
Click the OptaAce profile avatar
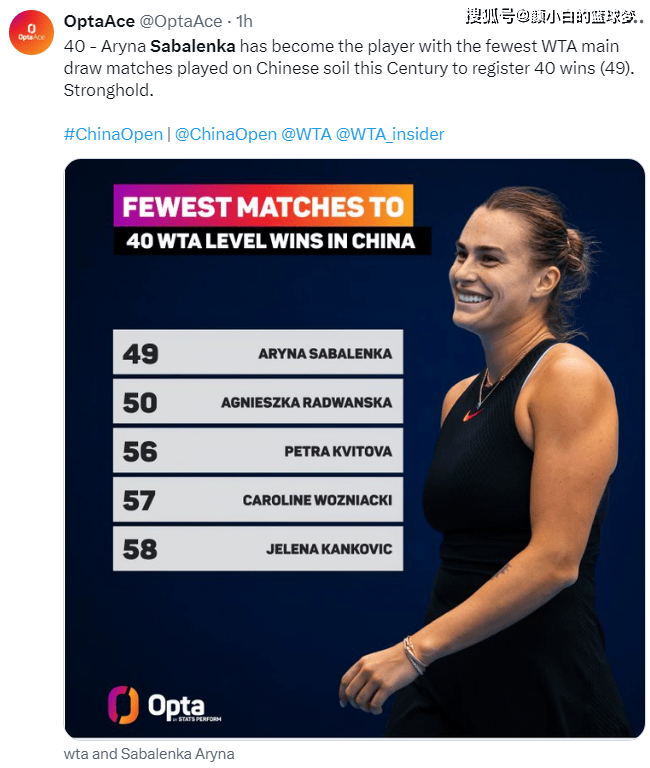[x=31, y=32]
